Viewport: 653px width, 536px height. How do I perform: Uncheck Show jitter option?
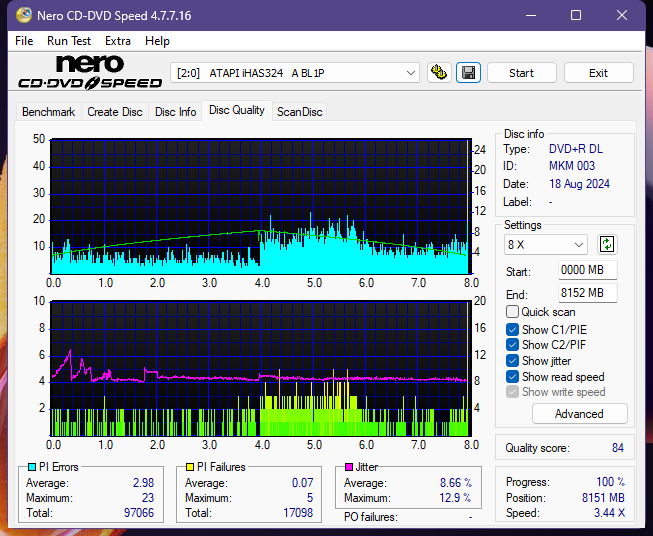(x=512, y=361)
